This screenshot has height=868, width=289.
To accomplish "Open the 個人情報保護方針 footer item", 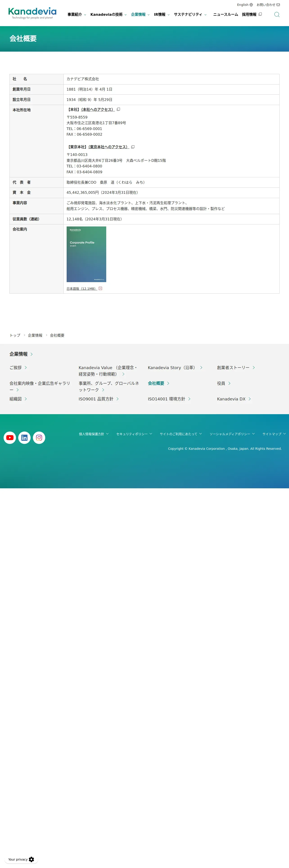I will tap(92, 434).
